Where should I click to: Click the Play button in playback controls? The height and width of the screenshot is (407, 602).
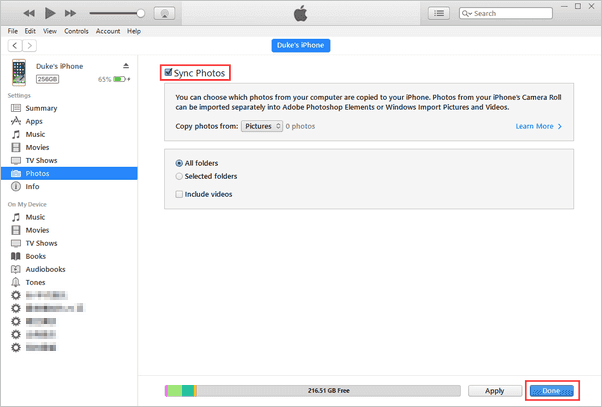point(49,13)
